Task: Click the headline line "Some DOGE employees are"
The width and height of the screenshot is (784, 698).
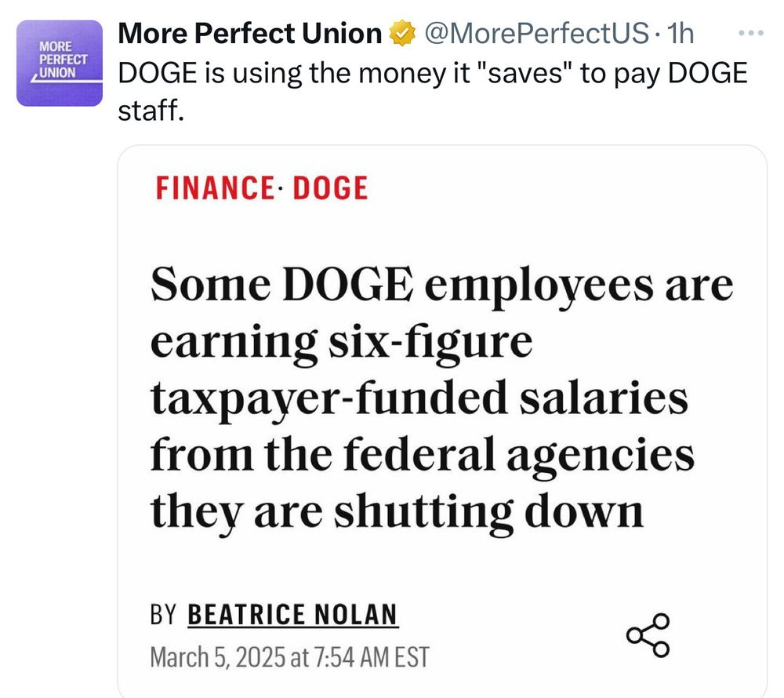Action: [x=441, y=285]
